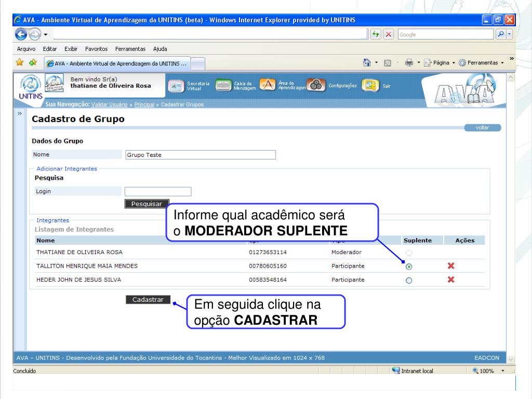Viewport: 532px width, 399px height.
Task: Open the Editar menu
Action: (49, 49)
